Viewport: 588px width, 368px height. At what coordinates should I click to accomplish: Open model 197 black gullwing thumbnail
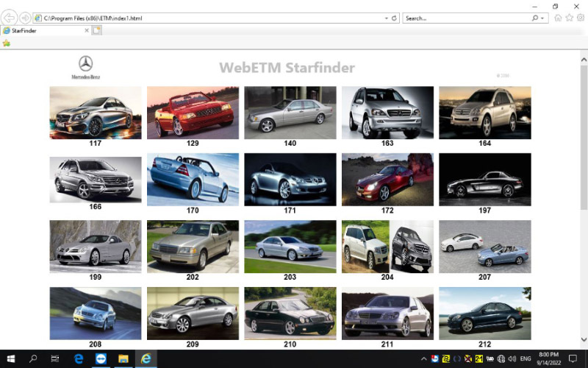(x=485, y=180)
